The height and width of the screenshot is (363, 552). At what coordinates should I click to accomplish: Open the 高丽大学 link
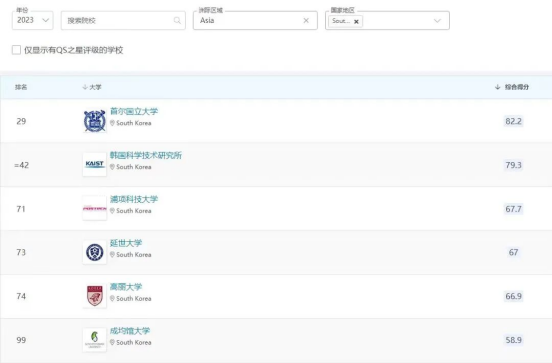pyautogui.click(x=126, y=287)
